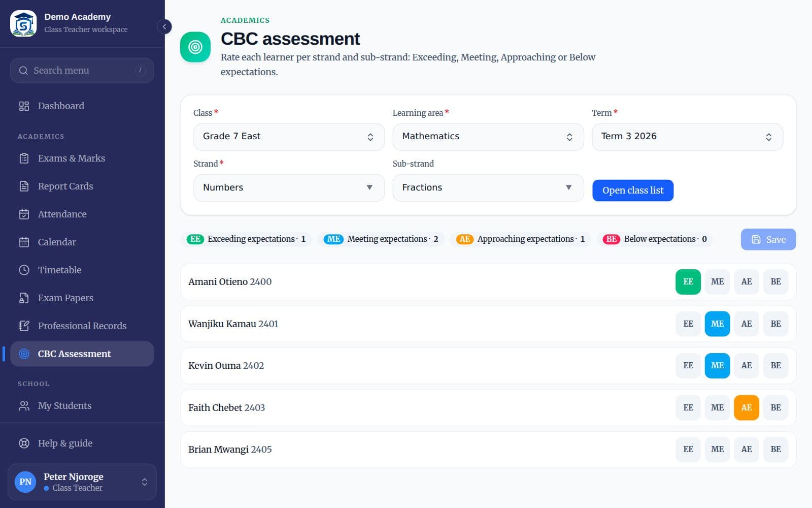Open the Class dropdown showing Grade 7 East
The image size is (812, 508).
[289, 137]
